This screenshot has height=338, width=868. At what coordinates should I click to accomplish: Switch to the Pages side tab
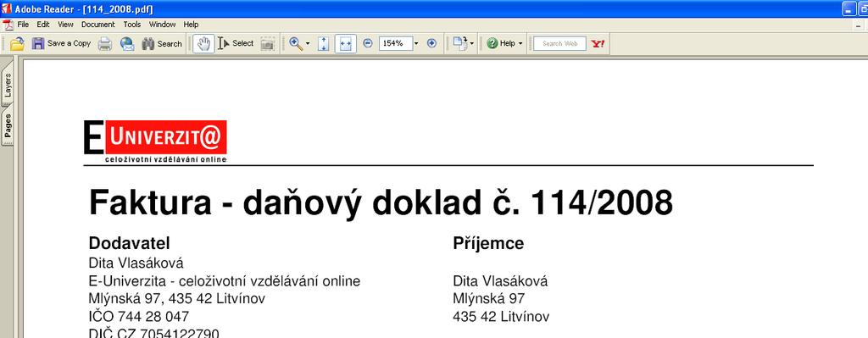7,125
